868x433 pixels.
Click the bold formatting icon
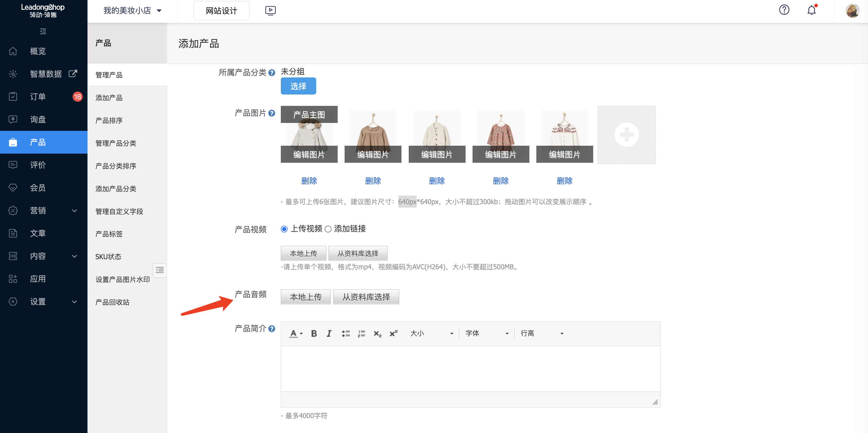(x=314, y=333)
